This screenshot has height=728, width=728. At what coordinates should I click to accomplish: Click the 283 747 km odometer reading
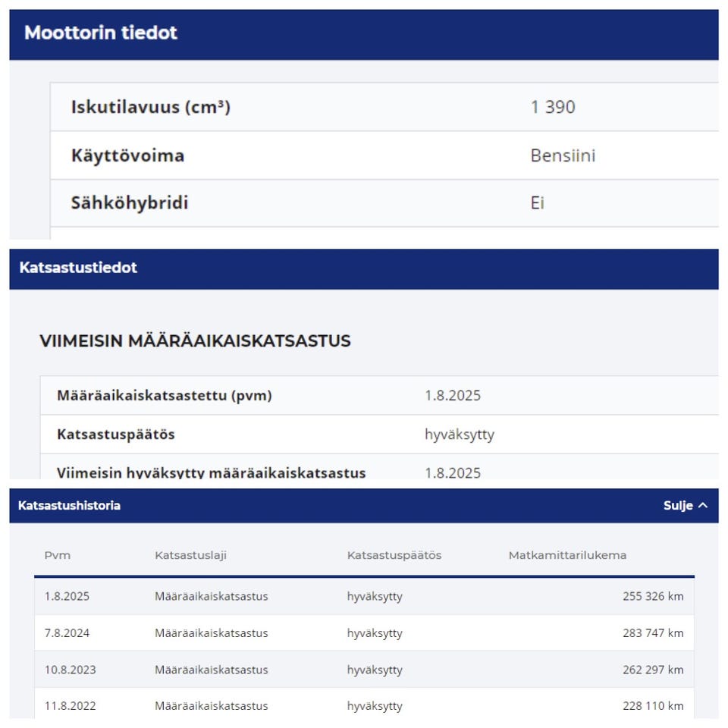pyautogui.click(x=653, y=633)
